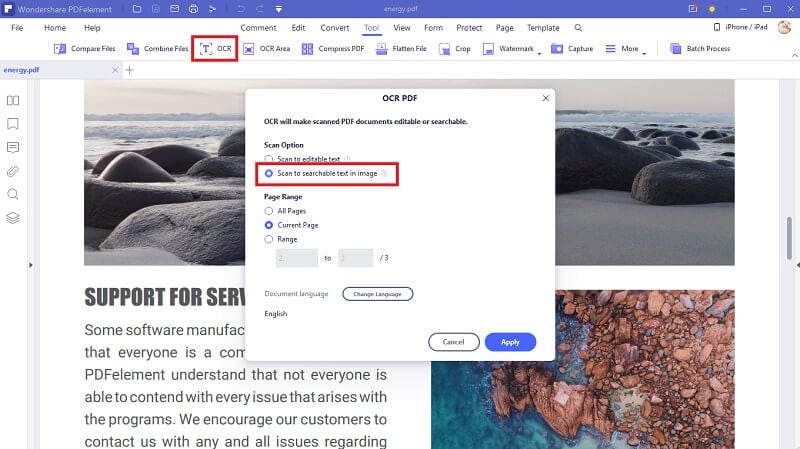This screenshot has height=449, width=800.
Task: Click the undo arrow icon
Action: click(241, 9)
